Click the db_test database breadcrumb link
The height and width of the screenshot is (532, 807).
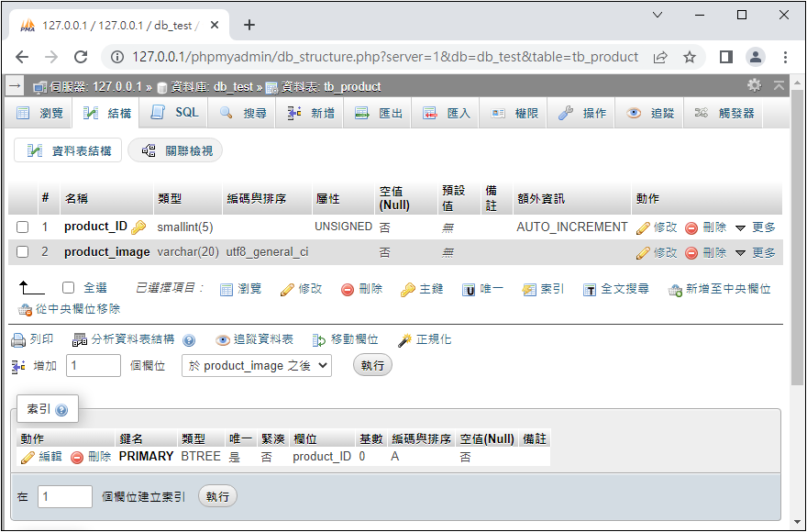pos(233,86)
